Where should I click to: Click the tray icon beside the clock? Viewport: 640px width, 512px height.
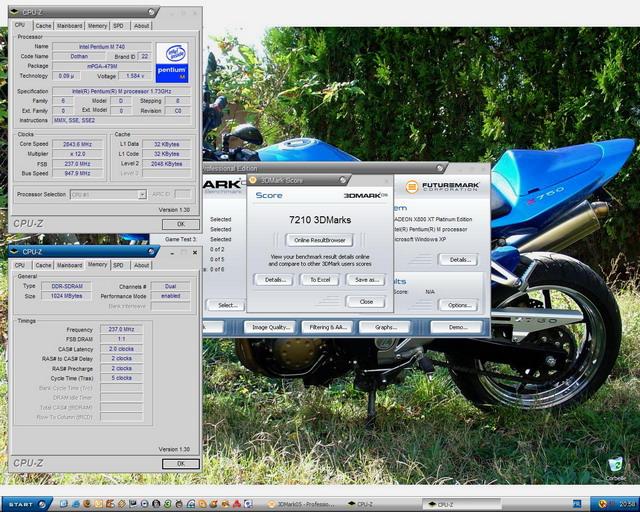point(603,503)
